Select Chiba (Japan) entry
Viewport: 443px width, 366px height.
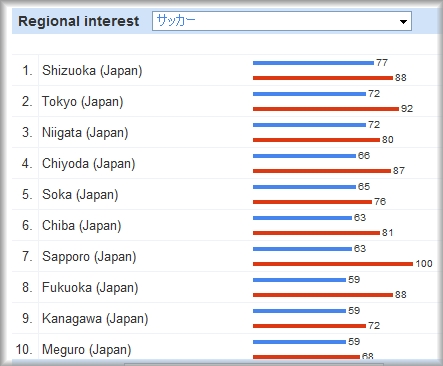81,226
